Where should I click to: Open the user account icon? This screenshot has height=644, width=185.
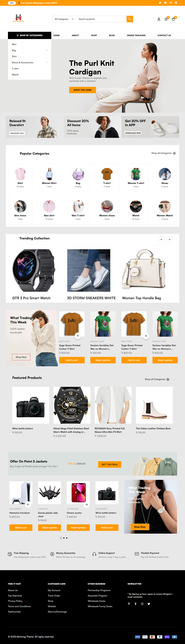click(159, 19)
